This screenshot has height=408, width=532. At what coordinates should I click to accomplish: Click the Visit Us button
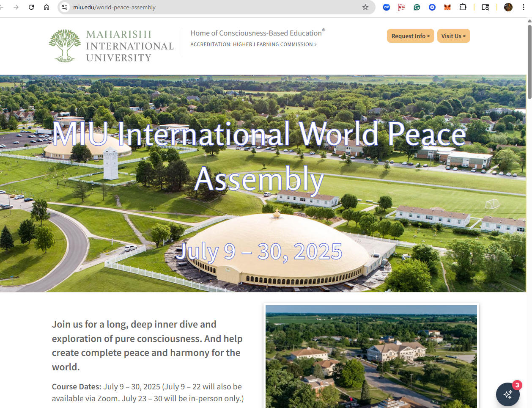(x=453, y=36)
